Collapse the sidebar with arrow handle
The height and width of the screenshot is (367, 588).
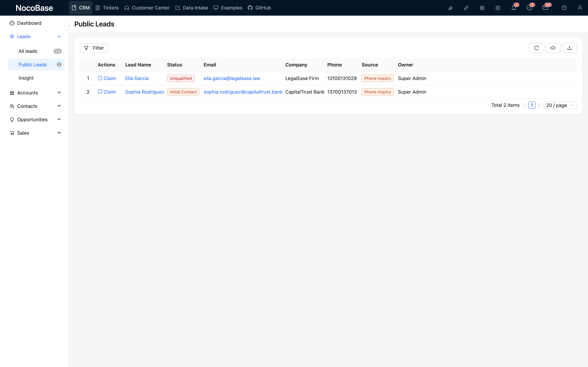pyautogui.click(x=69, y=26)
